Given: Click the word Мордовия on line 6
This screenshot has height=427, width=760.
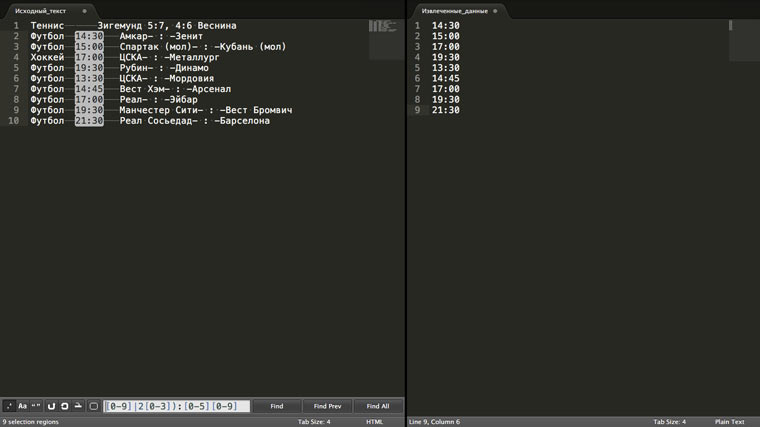Looking at the screenshot, I should (x=191, y=79).
